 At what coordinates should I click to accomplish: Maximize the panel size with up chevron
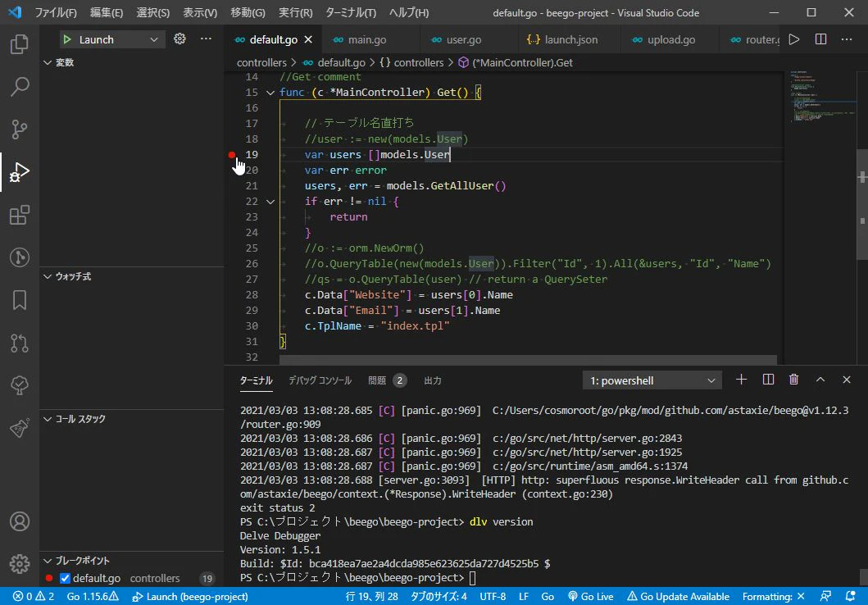(x=820, y=380)
